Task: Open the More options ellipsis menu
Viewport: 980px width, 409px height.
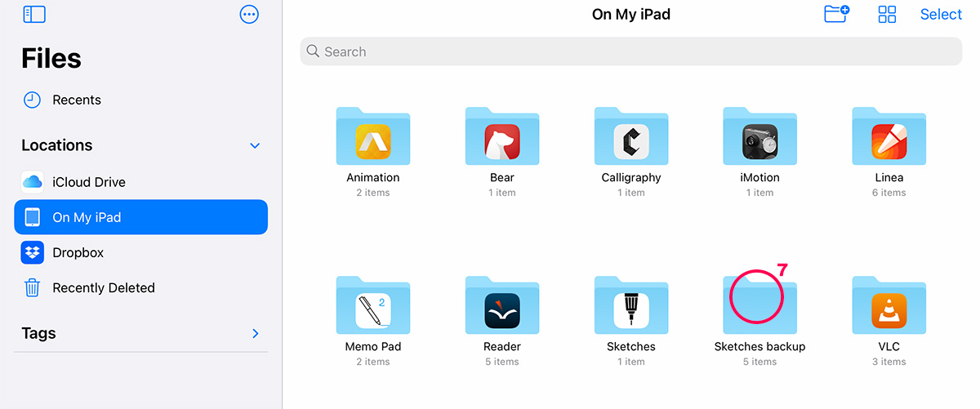Action: click(250, 14)
